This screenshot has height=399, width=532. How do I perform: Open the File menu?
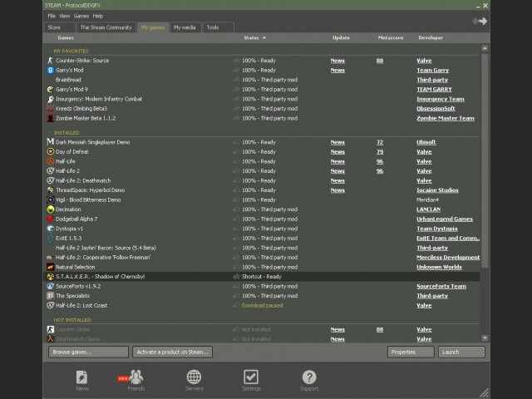tap(52, 16)
